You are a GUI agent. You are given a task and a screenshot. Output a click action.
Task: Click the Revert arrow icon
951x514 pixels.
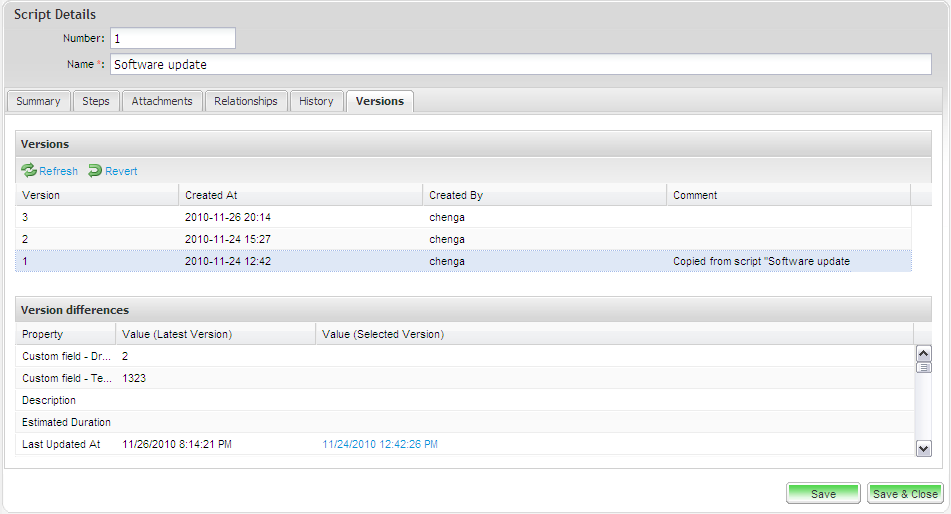[95, 171]
